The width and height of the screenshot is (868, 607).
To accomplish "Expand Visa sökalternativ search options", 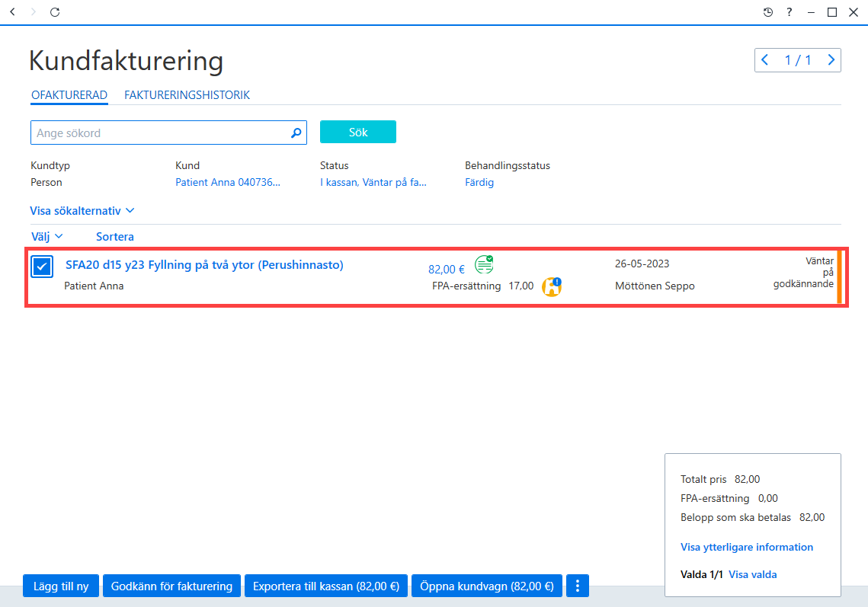I will [82, 211].
